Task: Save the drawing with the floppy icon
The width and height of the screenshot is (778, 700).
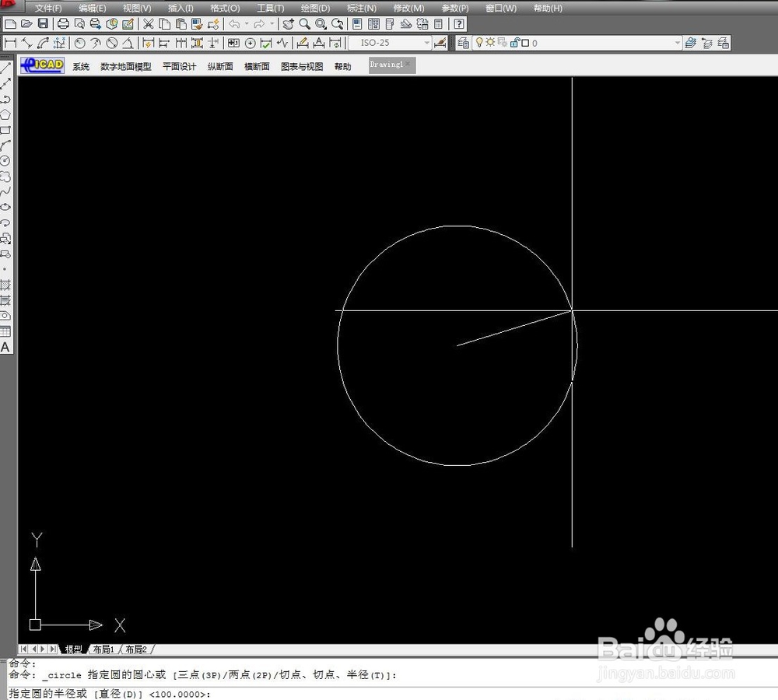Action: (43, 24)
